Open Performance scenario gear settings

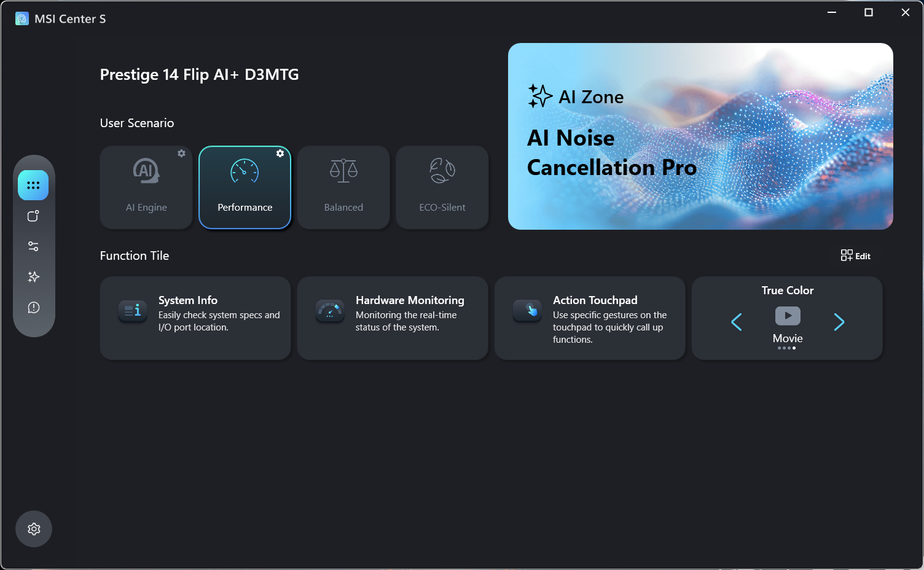[x=280, y=154]
